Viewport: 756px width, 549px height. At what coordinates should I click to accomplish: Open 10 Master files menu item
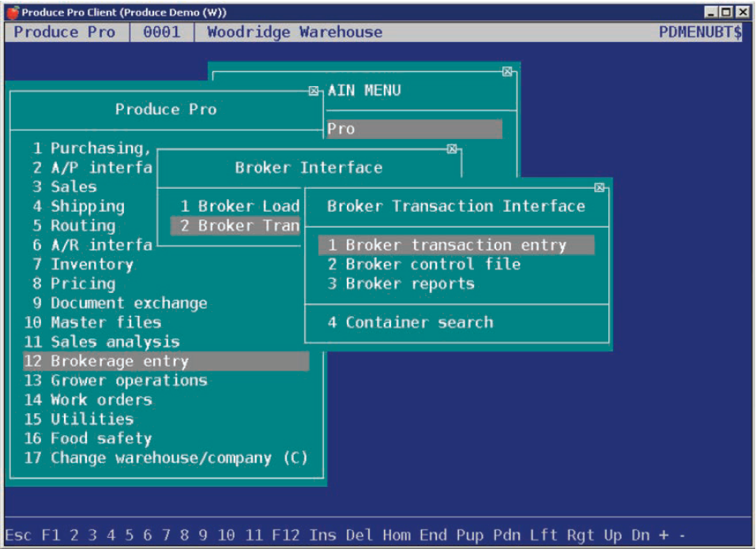click(x=92, y=322)
